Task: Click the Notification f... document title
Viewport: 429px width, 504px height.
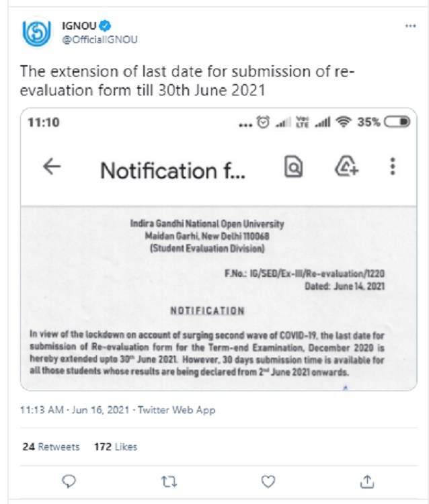Action: point(173,171)
